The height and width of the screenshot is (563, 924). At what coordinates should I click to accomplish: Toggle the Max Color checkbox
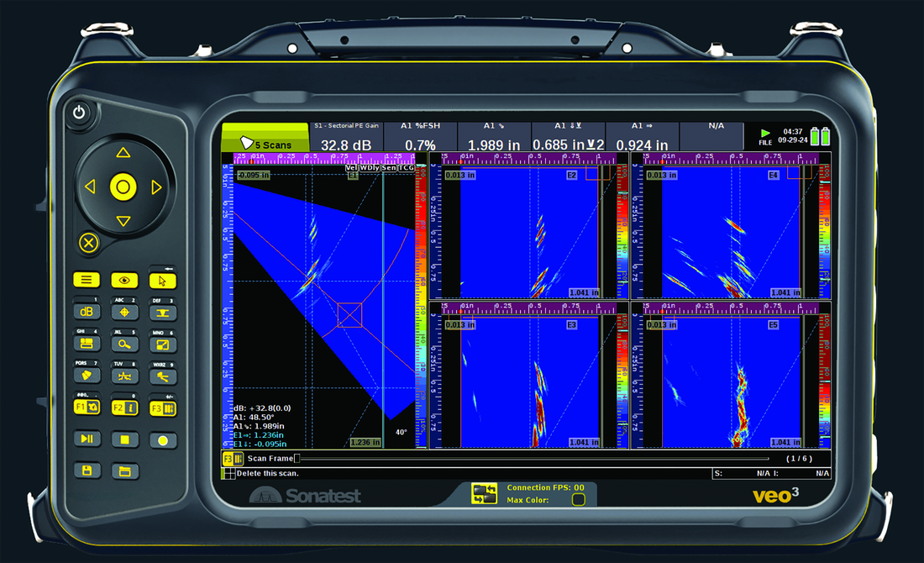(x=578, y=500)
